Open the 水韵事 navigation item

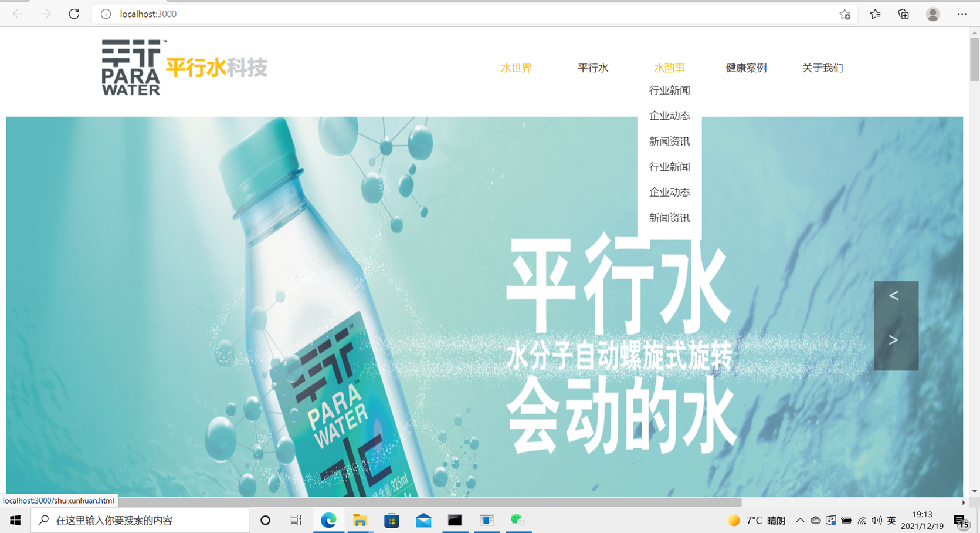point(669,68)
